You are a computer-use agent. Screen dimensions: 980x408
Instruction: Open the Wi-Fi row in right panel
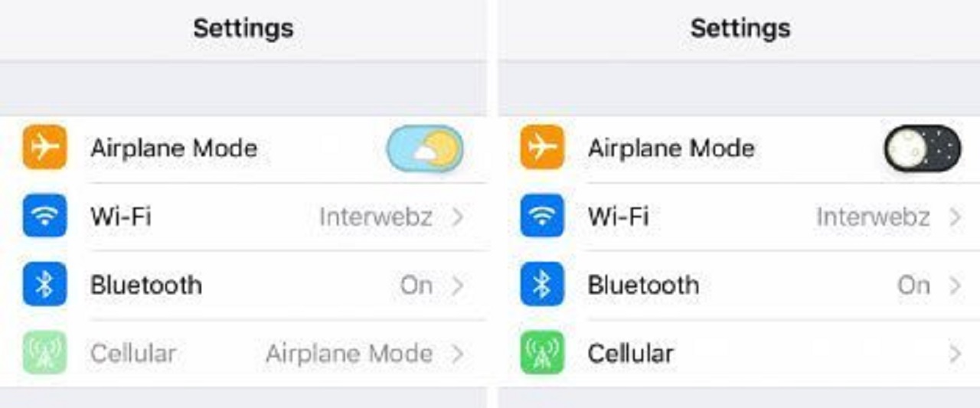point(739,217)
